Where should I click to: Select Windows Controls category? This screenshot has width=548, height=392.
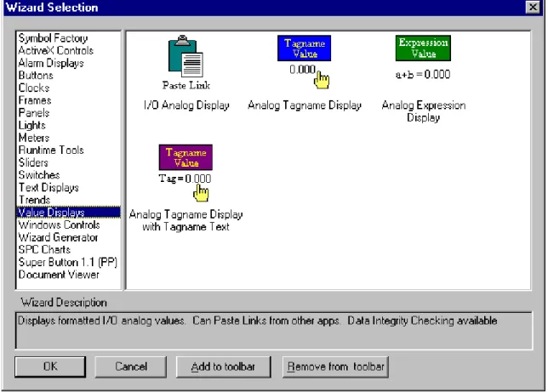click(x=59, y=224)
